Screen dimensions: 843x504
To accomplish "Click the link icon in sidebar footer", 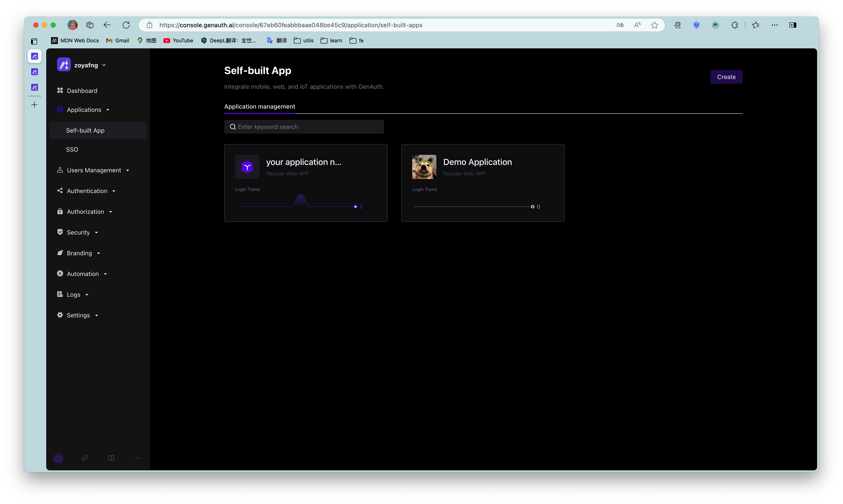I will (x=85, y=458).
